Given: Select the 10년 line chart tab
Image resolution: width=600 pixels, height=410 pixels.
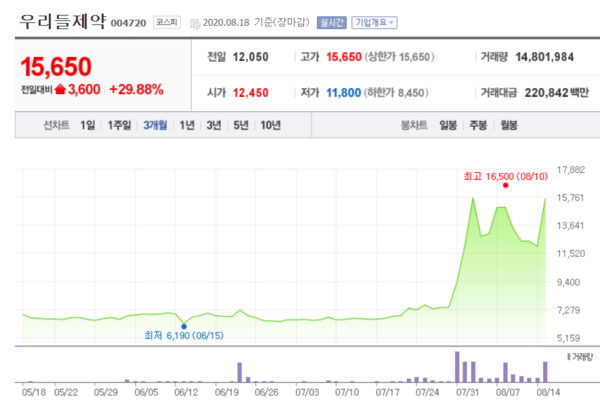Looking at the screenshot, I should (271, 125).
